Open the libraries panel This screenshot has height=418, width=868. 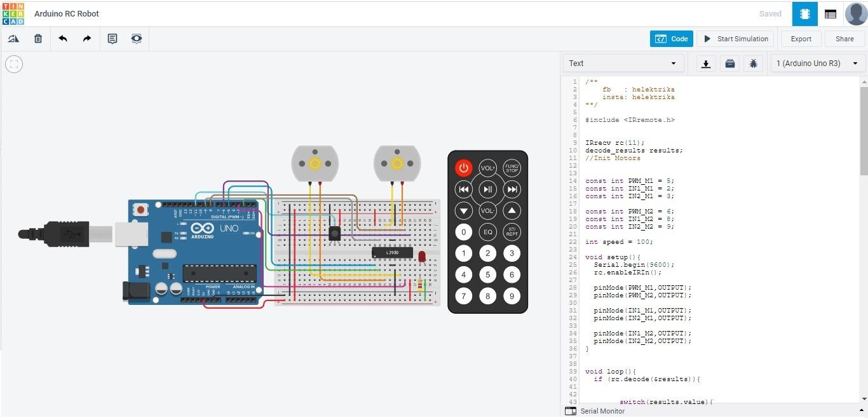point(729,64)
